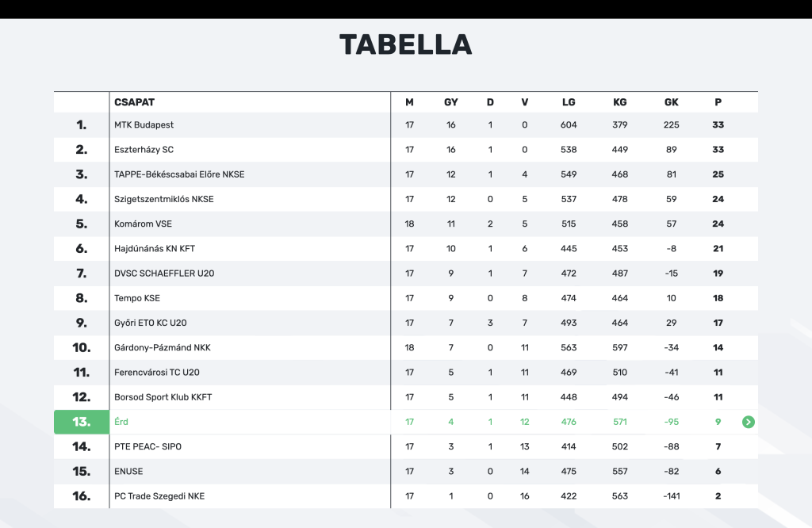Click the P points column header
This screenshot has height=528, width=812.
tap(718, 102)
